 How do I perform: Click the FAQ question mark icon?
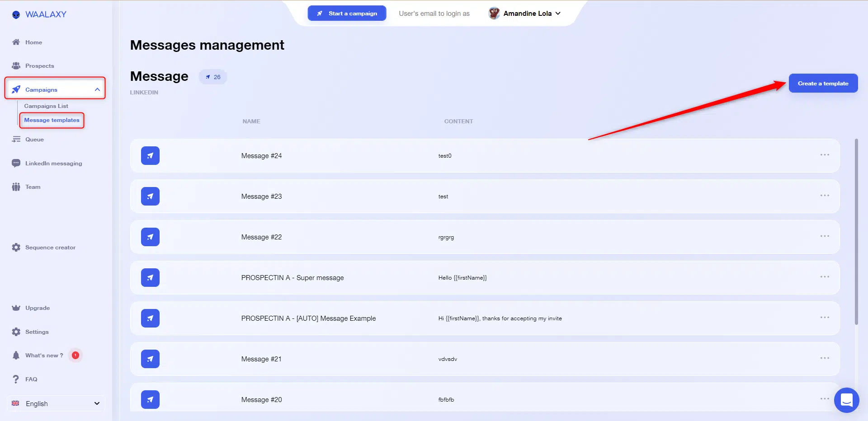16,379
